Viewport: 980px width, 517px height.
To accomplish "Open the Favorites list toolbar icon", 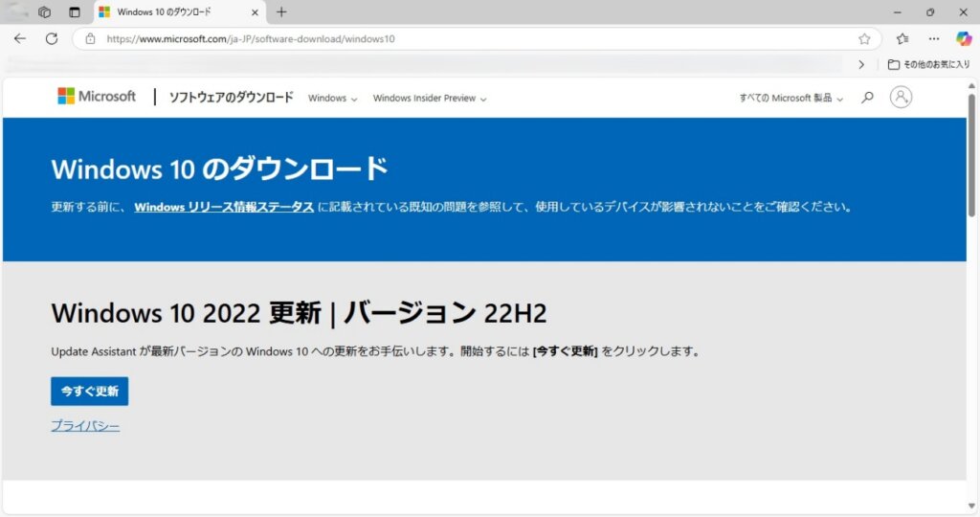I will (902, 38).
